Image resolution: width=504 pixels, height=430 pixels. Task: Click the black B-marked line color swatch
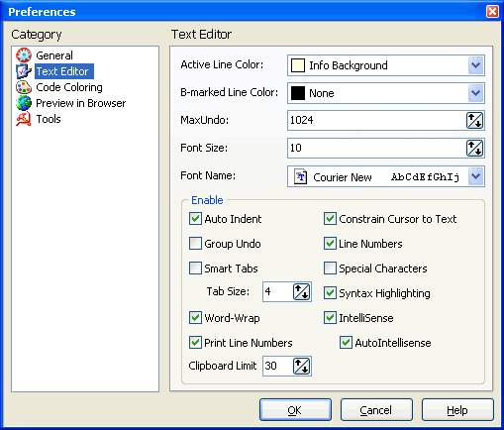[298, 93]
